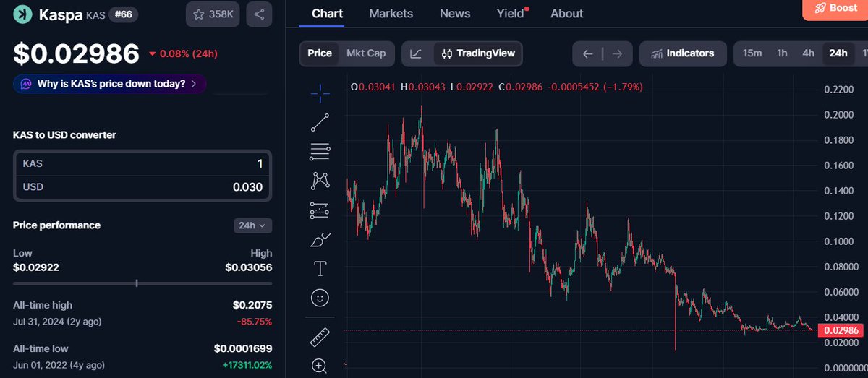The width and height of the screenshot is (868, 378).
Task: Switch to line chart view icon
Action: click(416, 53)
